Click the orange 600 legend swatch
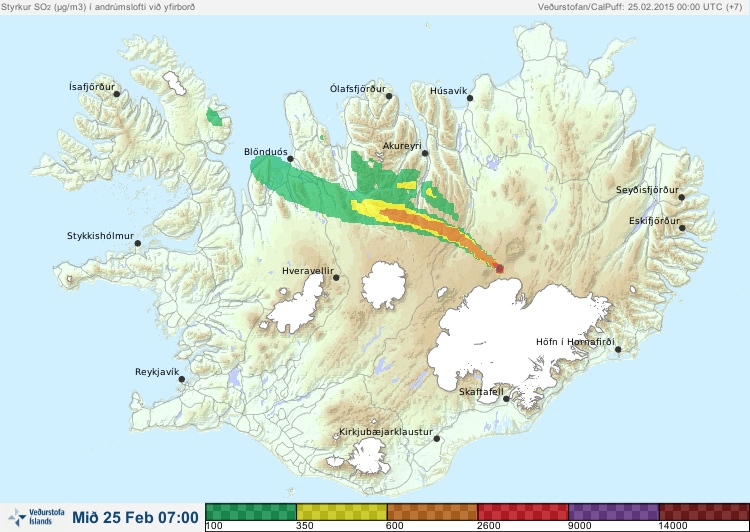750x532 pixels. 432,512
